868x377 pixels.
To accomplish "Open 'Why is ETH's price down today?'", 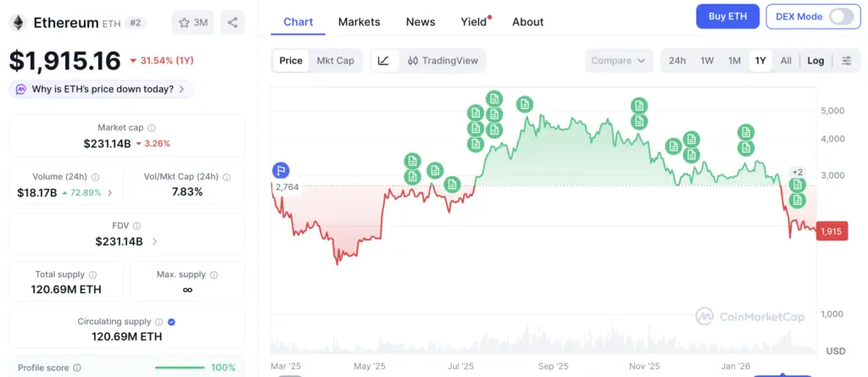I will 102,89.
